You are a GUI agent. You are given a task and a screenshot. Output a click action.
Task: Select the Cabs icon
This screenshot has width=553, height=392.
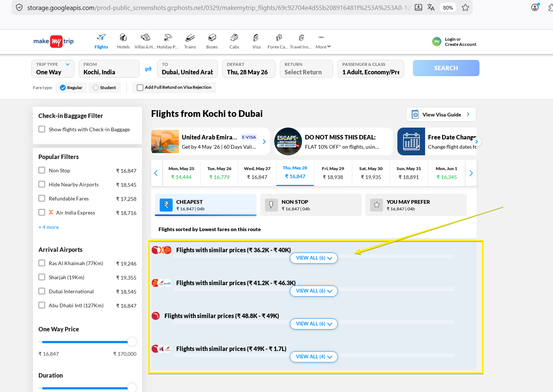234,38
